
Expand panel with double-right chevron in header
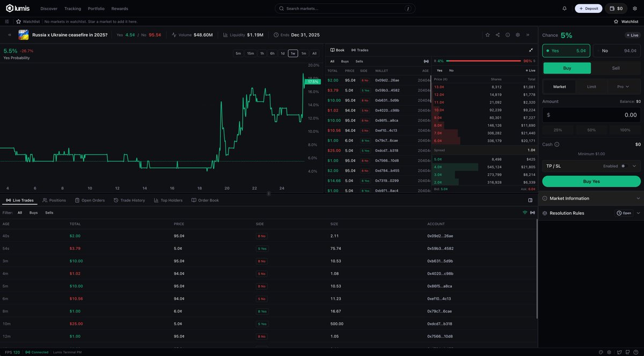pos(528,35)
